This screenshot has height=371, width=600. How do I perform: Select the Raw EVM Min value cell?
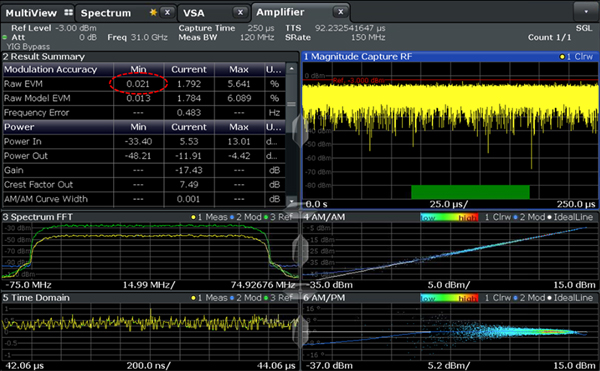click(x=138, y=84)
